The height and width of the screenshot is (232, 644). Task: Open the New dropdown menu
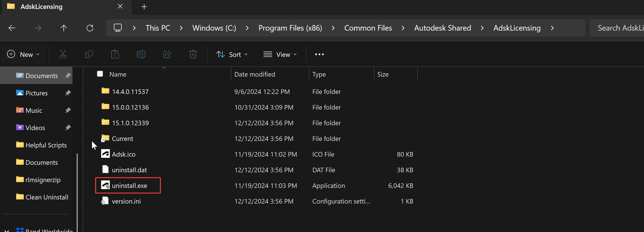coord(24,54)
